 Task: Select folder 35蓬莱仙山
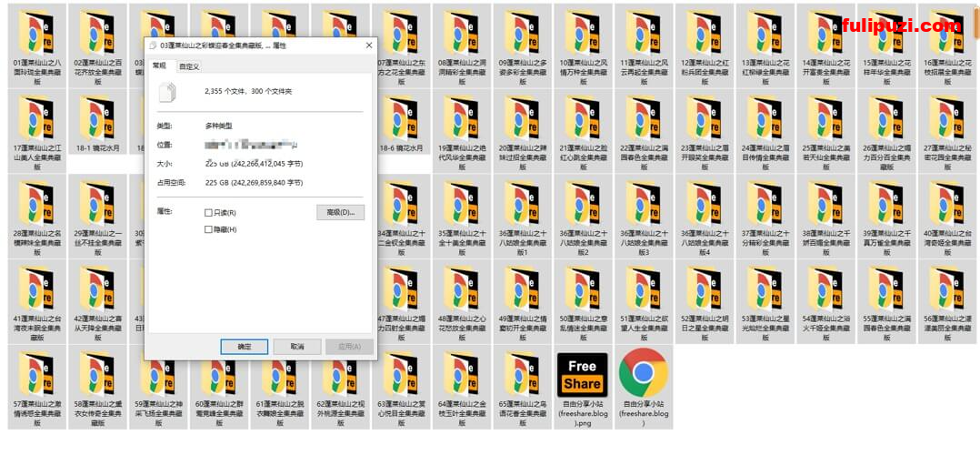[461, 216]
